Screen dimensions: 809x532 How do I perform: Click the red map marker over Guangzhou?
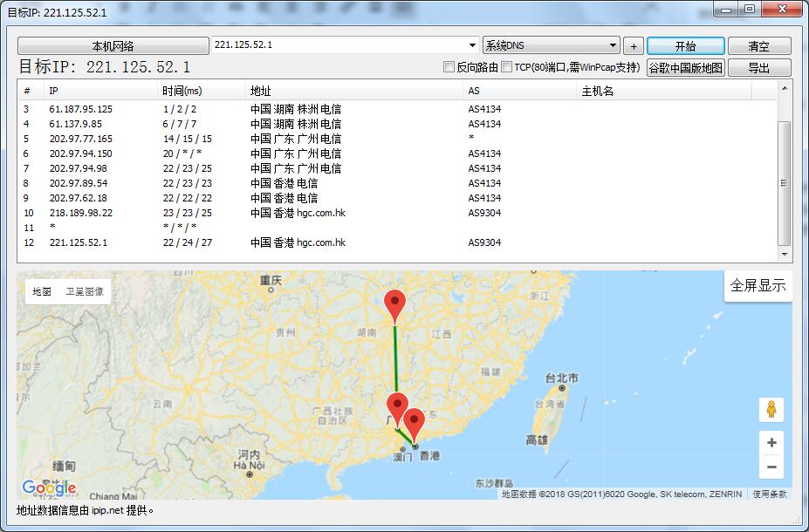pos(397,407)
